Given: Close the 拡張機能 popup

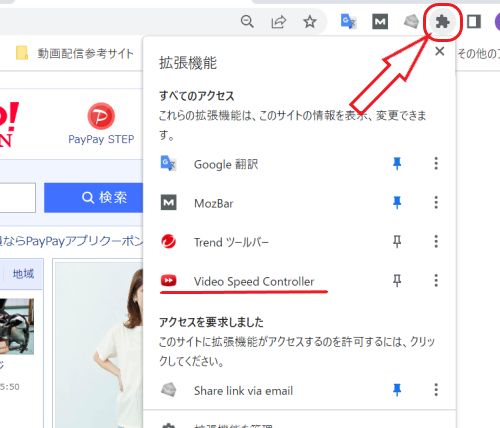Looking at the screenshot, I should 440,51.
